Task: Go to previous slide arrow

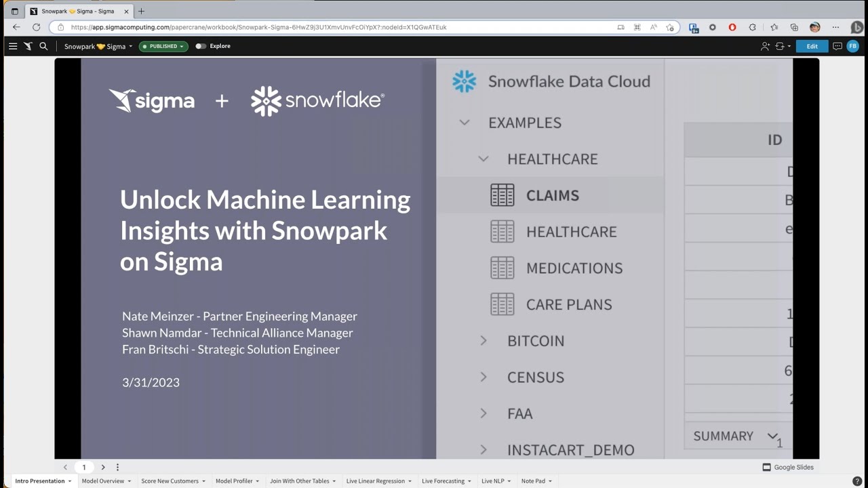Action: 65,467
